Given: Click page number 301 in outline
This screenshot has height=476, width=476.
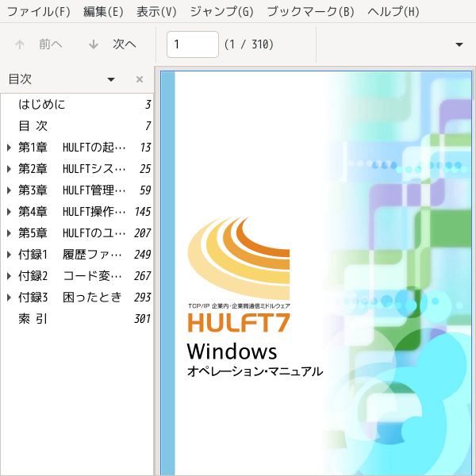Looking at the screenshot, I should 142,319.
